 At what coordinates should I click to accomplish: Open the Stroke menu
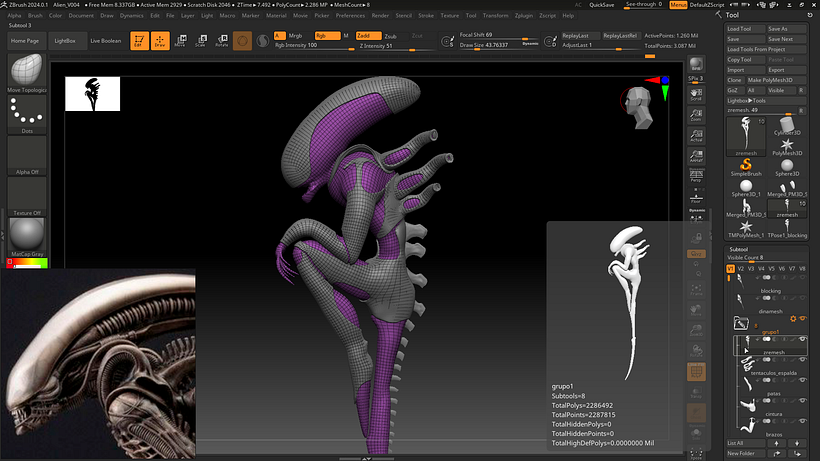[x=426, y=16]
